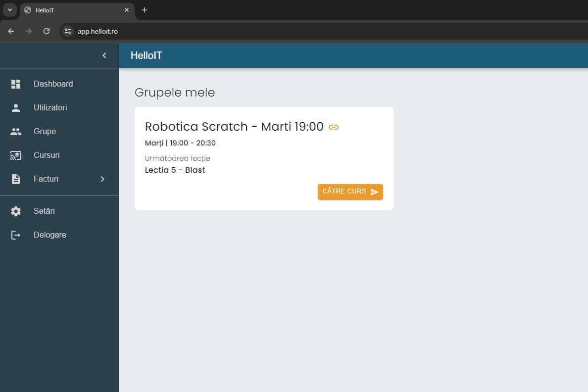Click the Robotica Scratch - Marti 19:00 title
This screenshot has width=588, height=392.
[x=234, y=127]
